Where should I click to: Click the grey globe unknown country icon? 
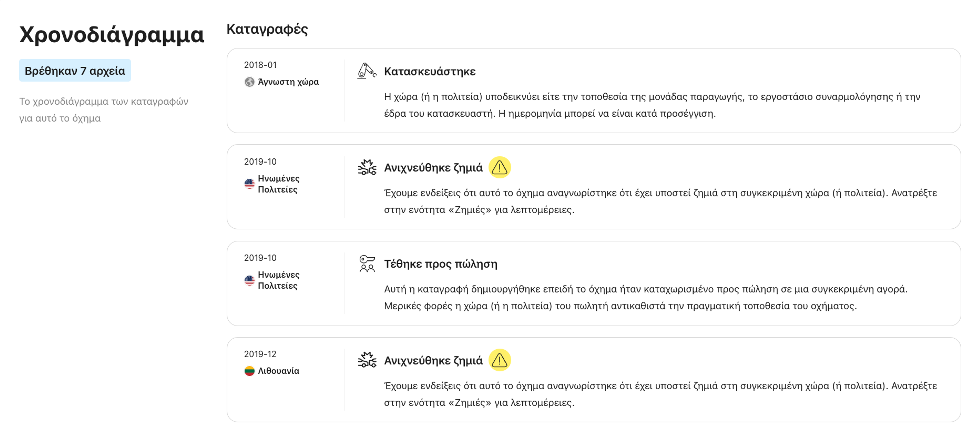[x=250, y=82]
